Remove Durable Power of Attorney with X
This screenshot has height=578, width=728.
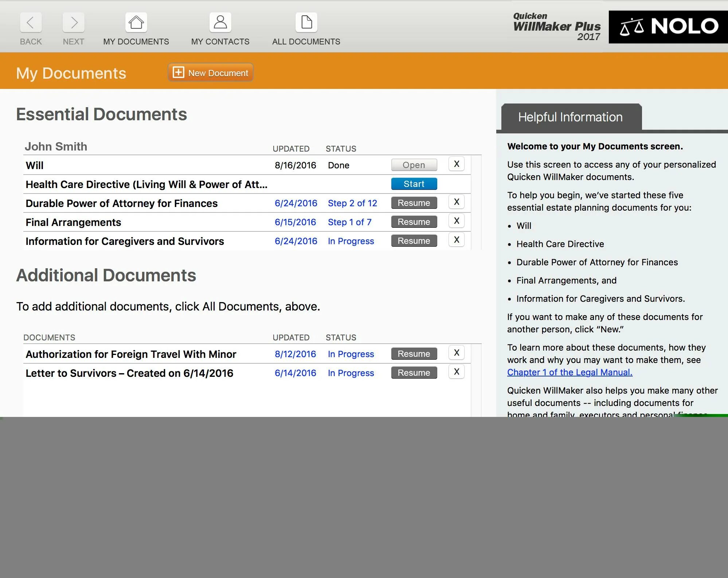(x=456, y=202)
